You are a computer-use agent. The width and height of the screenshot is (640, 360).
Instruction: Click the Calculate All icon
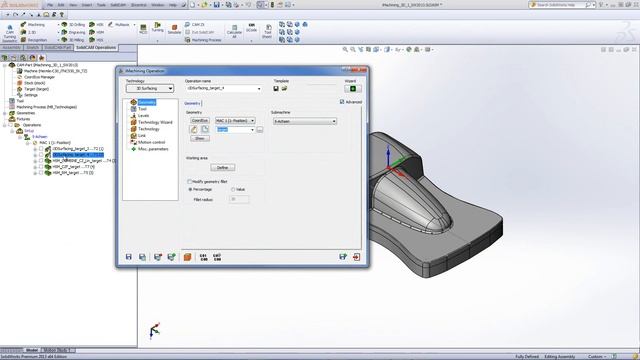pos(234,32)
